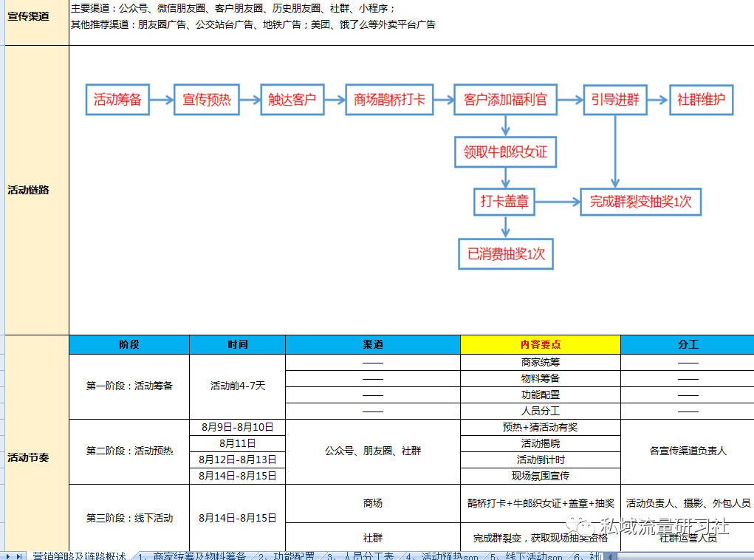This screenshot has height=560, width=754.
Task: Select the 活动前4-7天 cell
Action: tap(238, 386)
